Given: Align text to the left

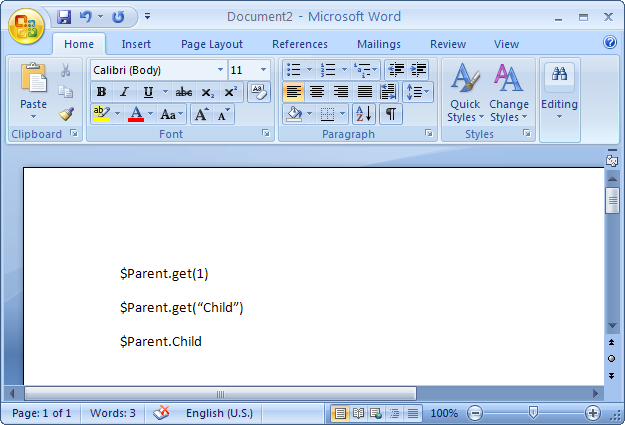Looking at the screenshot, I should pos(293,92).
